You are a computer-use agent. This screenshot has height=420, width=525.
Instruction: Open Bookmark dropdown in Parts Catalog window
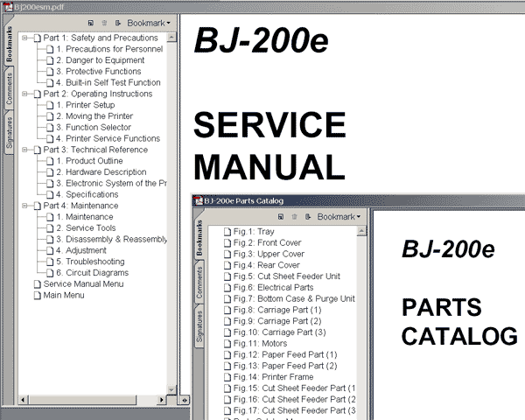tap(339, 217)
